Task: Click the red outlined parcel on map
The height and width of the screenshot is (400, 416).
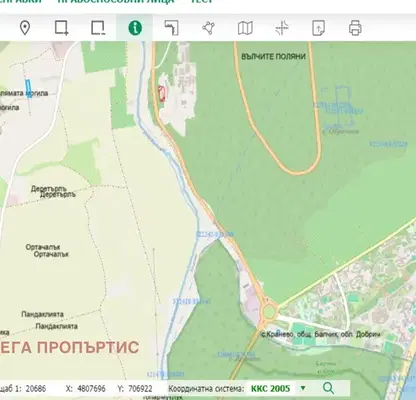Action: click(x=162, y=93)
